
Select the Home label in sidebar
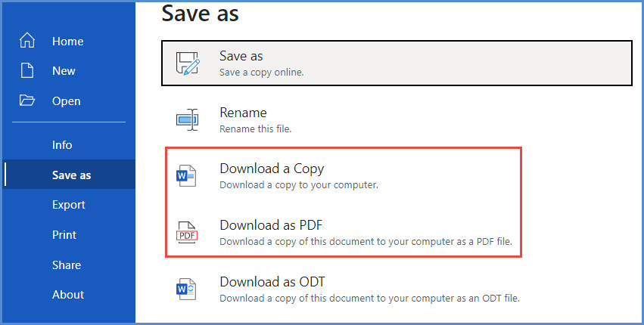pyautogui.click(x=68, y=41)
